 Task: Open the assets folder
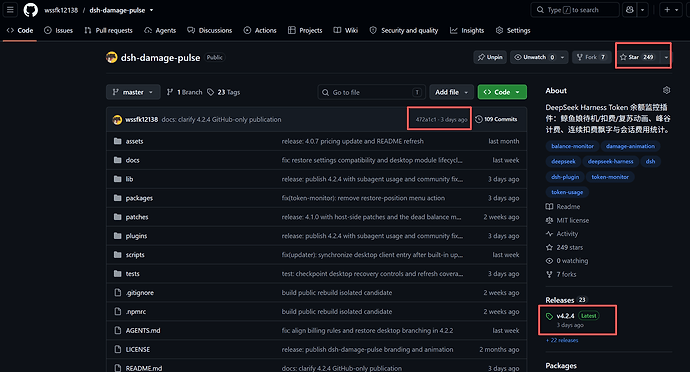[134, 141]
